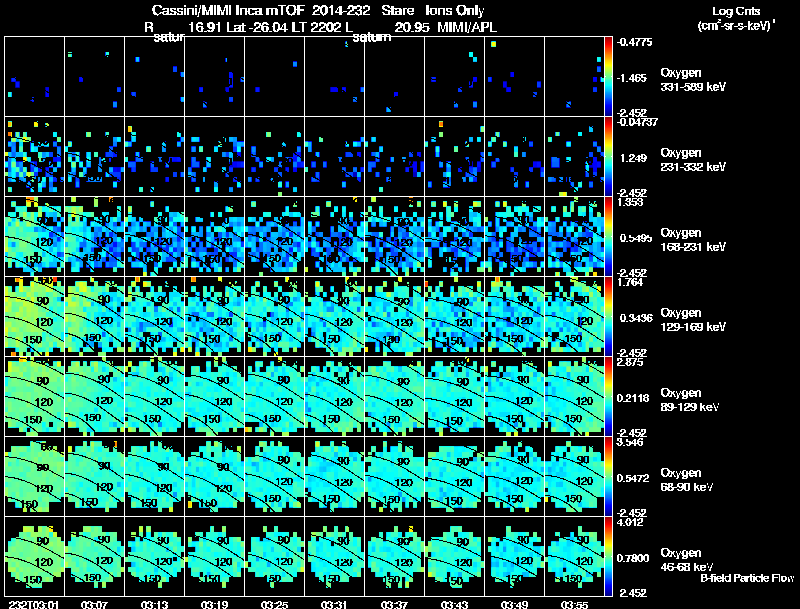The width and height of the screenshot is (800, 609).
Task: Click color bar for Oxygen 168-231 keV
Action: coord(609,236)
